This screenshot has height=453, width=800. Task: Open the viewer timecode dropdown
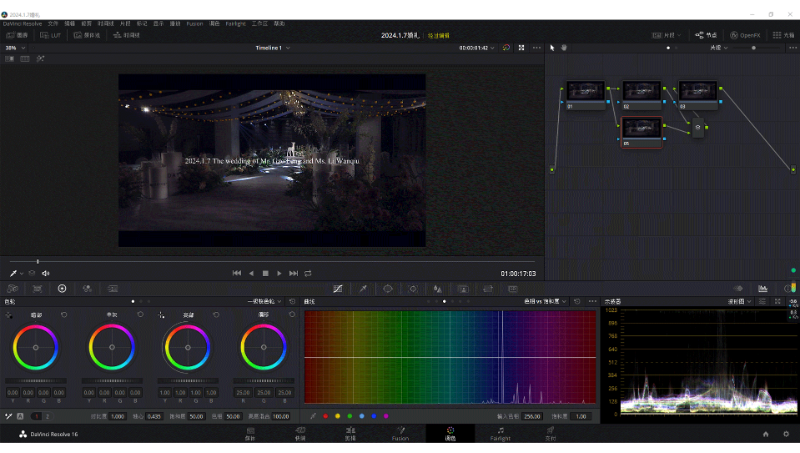(477, 48)
